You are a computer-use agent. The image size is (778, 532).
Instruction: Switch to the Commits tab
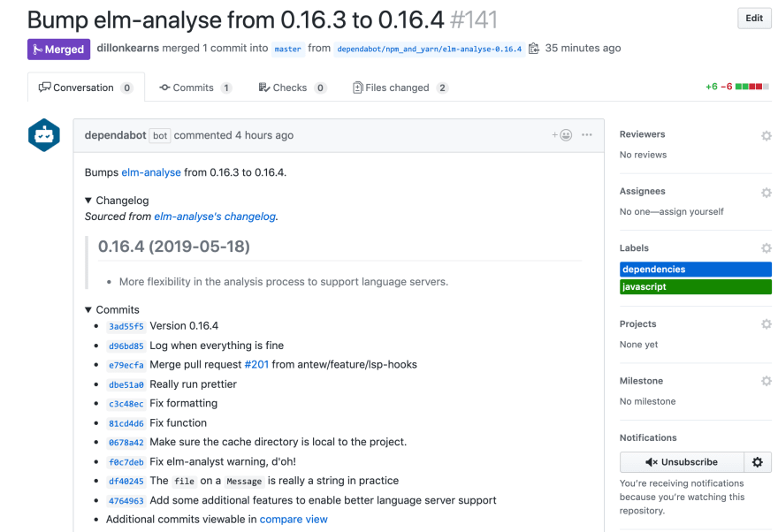point(195,87)
